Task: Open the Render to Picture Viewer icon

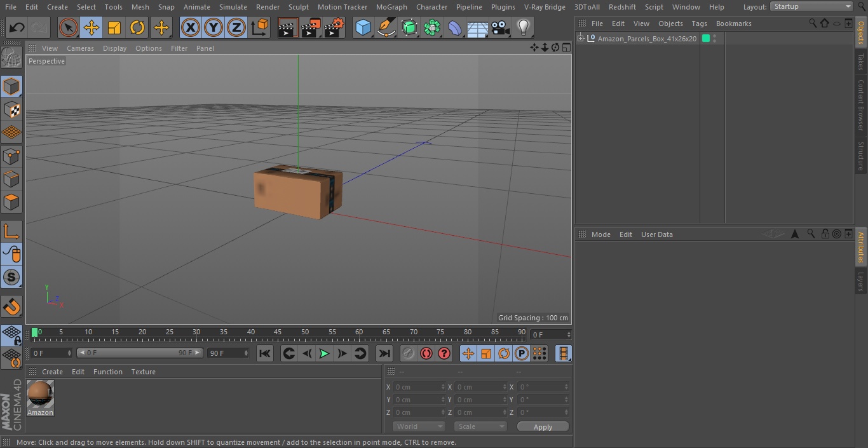Action: point(311,28)
